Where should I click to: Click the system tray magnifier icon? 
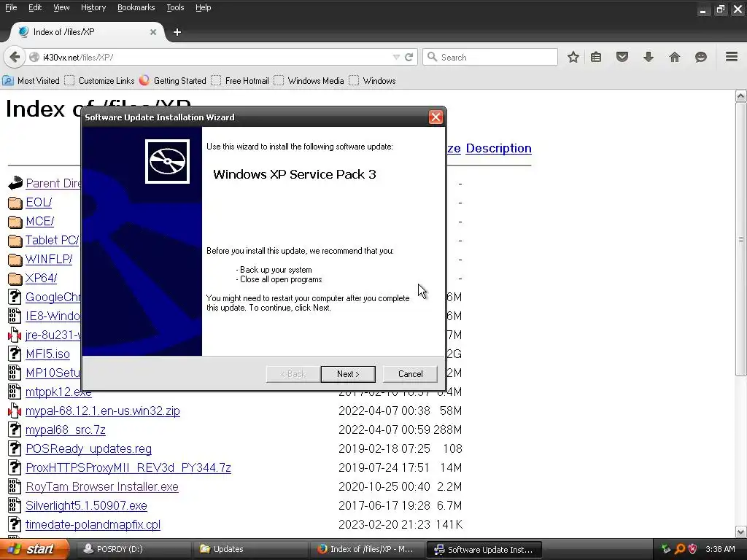point(680,549)
